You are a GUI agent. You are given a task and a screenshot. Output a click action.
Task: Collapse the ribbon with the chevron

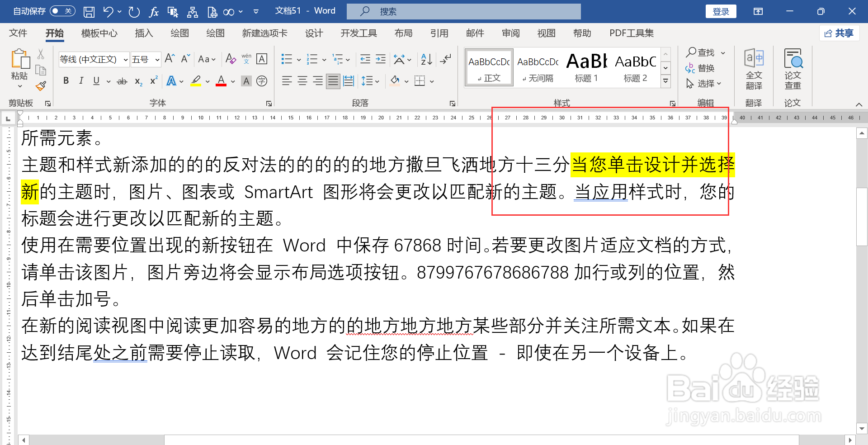859,104
